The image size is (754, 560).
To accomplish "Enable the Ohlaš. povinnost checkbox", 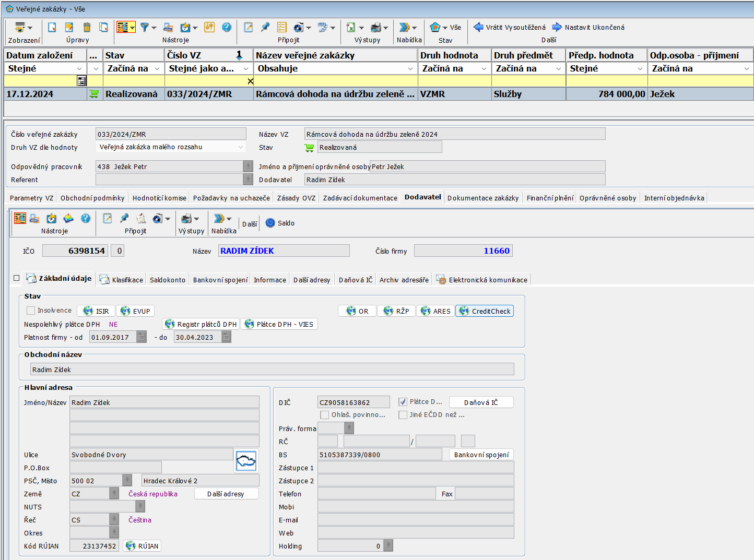I will pos(325,415).
